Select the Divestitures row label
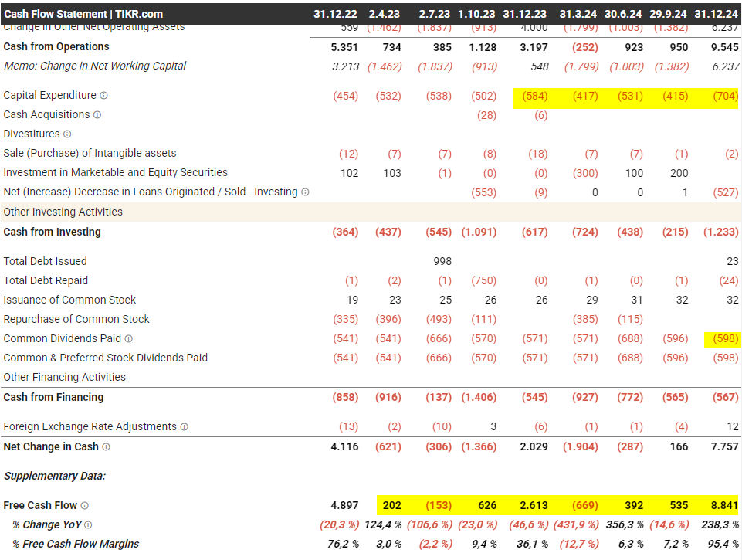Image resolution: width=742 pixels, height=560 pixels. [x=32, y=134]
